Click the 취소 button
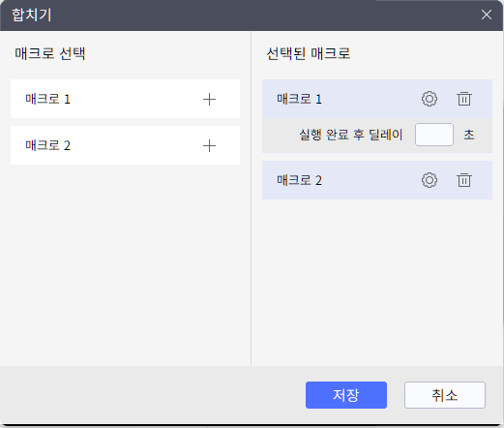 pyautogui.click(x=445, y=395)
